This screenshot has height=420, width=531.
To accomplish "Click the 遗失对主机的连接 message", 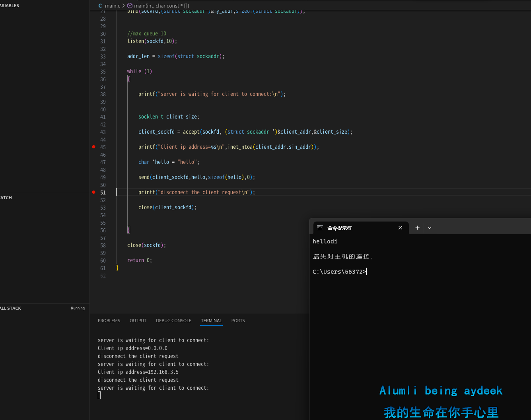I will point(343,257).
